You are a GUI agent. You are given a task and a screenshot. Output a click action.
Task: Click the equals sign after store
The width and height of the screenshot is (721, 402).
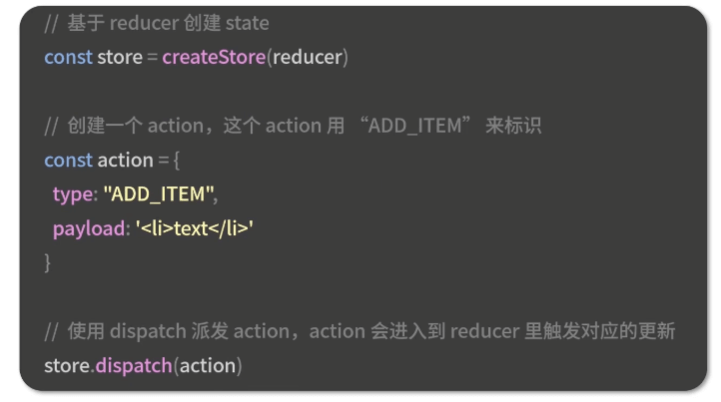pos(152,58)
